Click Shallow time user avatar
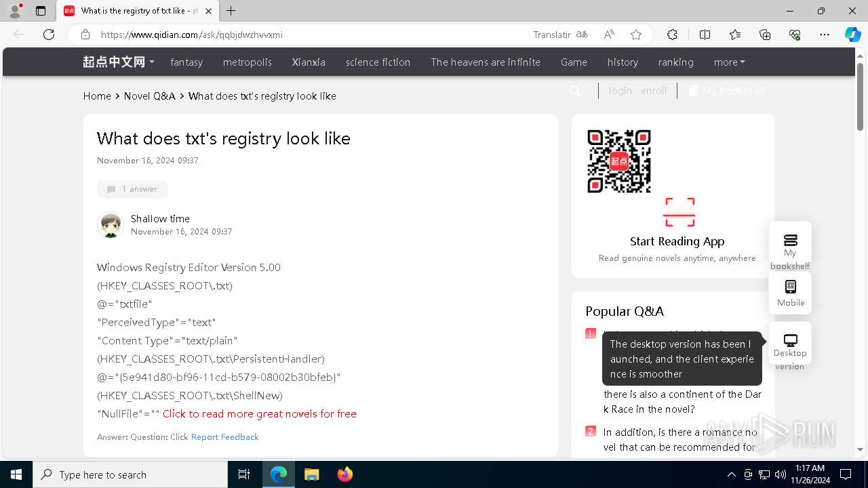The height and width of the screenshot is (488, 868). 110,225
